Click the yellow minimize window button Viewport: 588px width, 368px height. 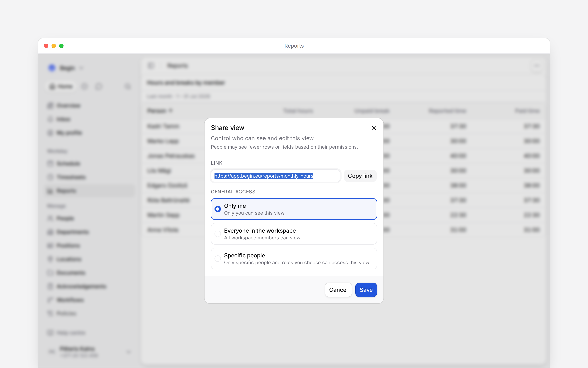(54, 46)
